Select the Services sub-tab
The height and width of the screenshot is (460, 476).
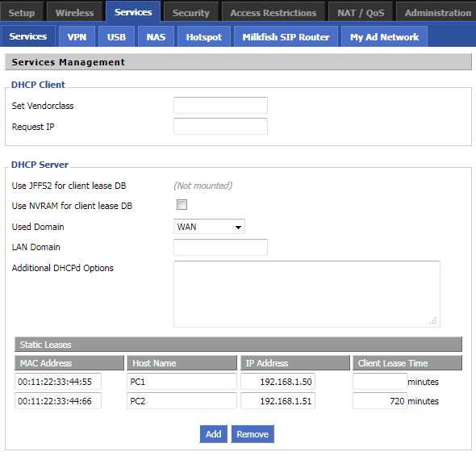click(28, 36)
